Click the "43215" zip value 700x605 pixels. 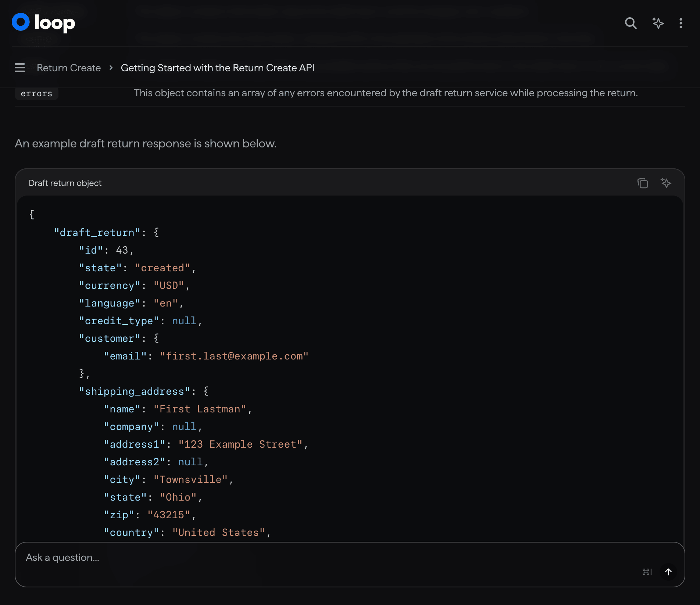point(169,515)
